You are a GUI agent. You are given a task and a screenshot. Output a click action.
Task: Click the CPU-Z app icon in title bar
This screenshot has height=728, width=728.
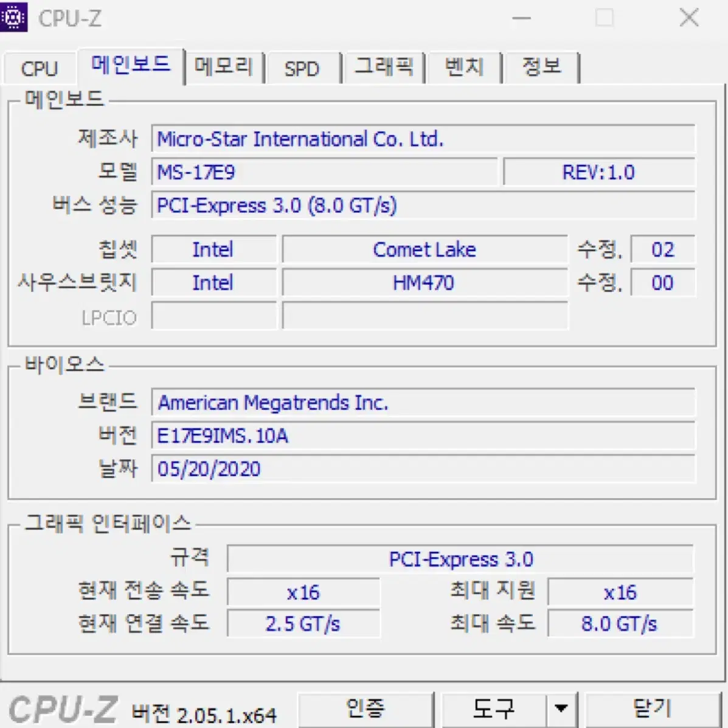click(13, 17)
